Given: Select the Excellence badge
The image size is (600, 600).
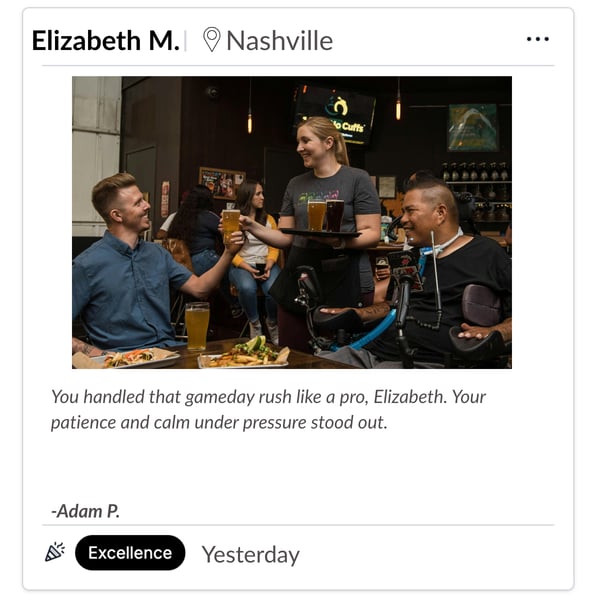Looking at the screenshot, I should pyautogui.click(x=130, y=553).
